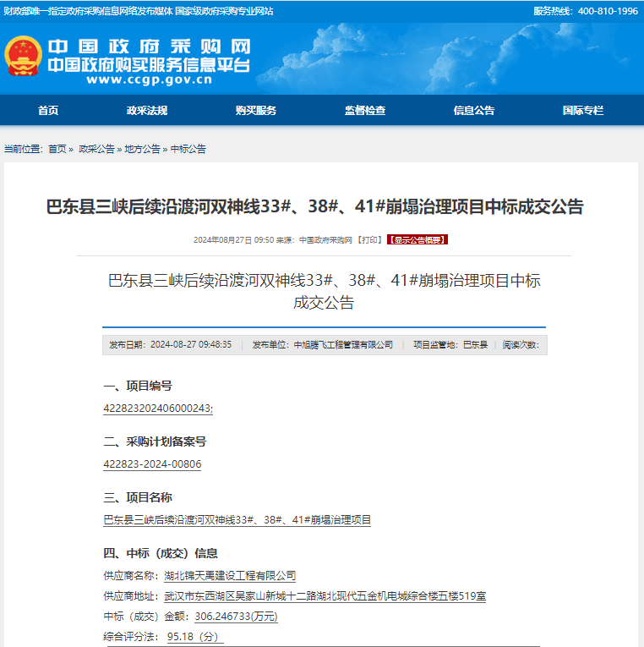Click the 政采公告 breadcrumb link
The width and height of the screenshot is (644, 647).
[96, 149]
